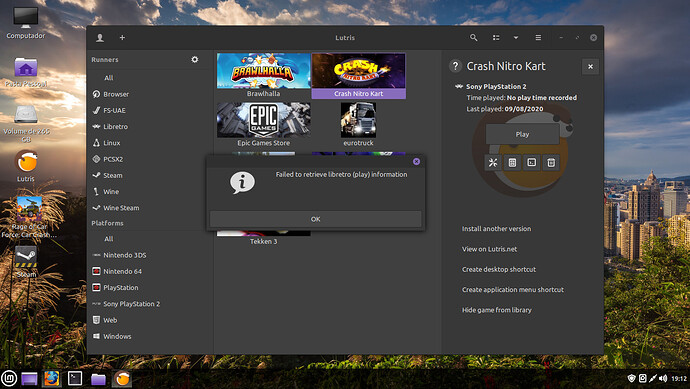Add a new game with plus button
This screenshot has width=690, height=389.
(x=122, y=38)
